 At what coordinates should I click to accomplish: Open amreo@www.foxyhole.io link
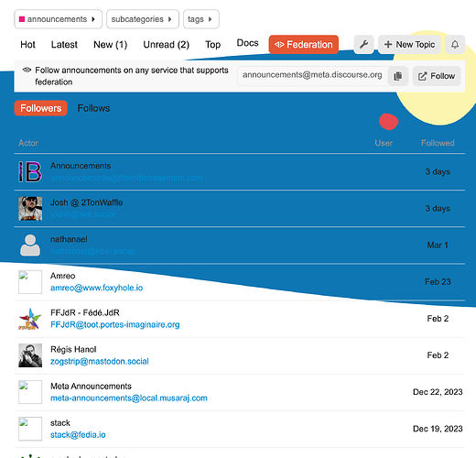coord(97,288)
